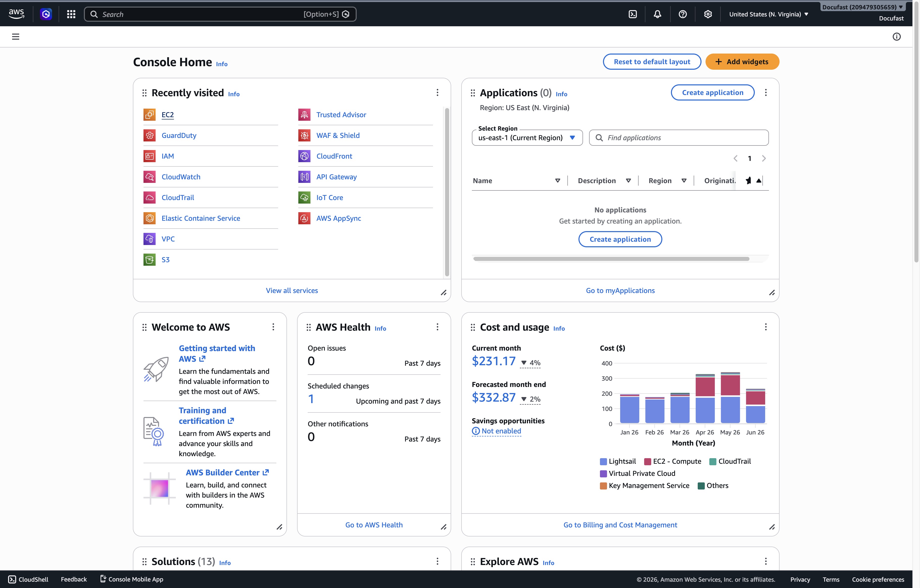Click the EC2 - Compute legend swatch
The image size is (920, 588).
[648, 461]
